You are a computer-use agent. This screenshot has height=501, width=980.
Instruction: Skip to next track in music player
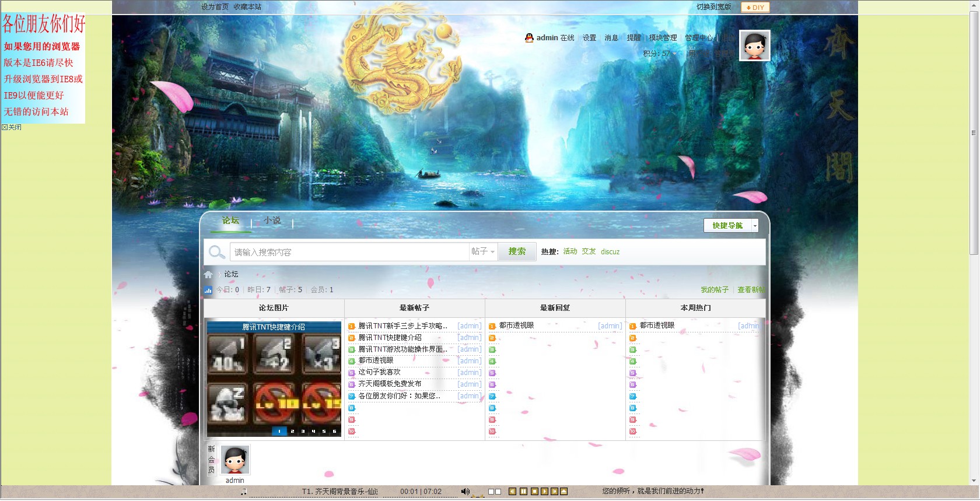pos(554,492)
